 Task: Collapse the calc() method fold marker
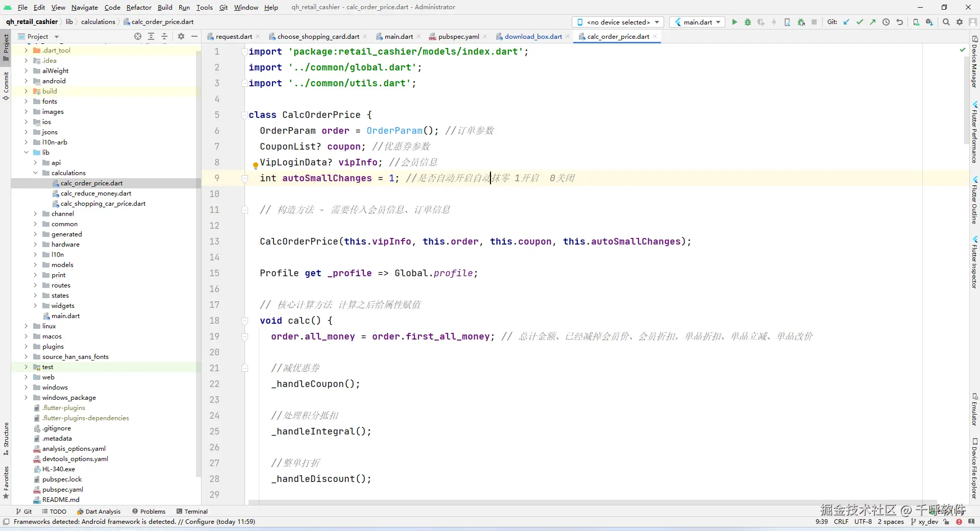[x=244, y=321]
